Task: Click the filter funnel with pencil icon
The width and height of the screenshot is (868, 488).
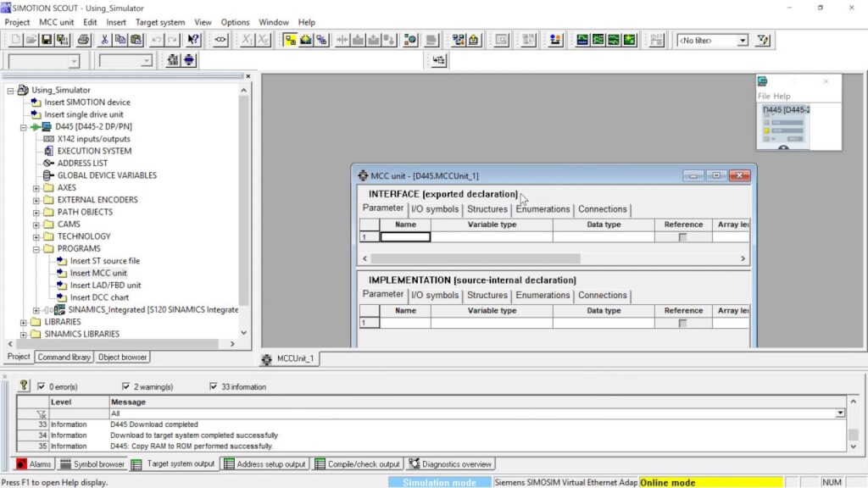Action: [x=764, y=40]
